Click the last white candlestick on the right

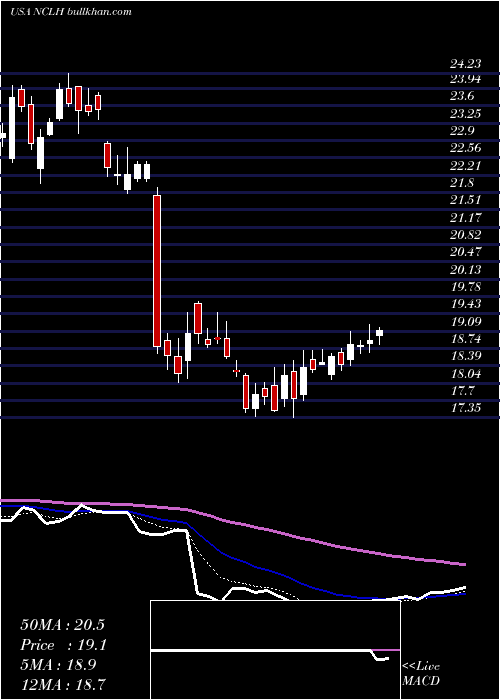(x=379, y=333)
